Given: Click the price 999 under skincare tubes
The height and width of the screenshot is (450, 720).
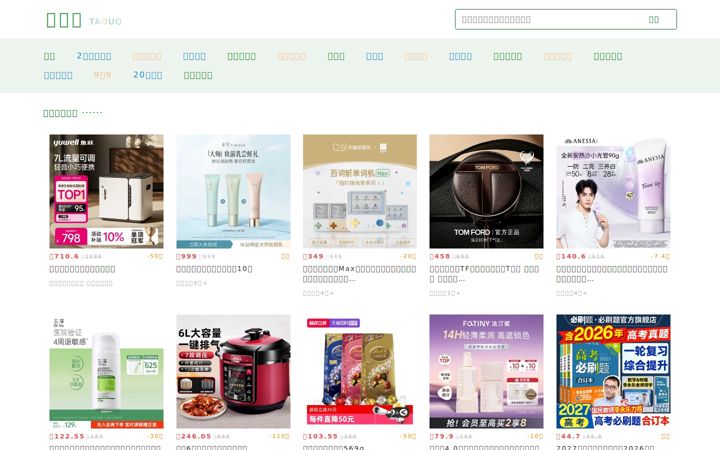Looking at the screenshot, I should point(186,256).
